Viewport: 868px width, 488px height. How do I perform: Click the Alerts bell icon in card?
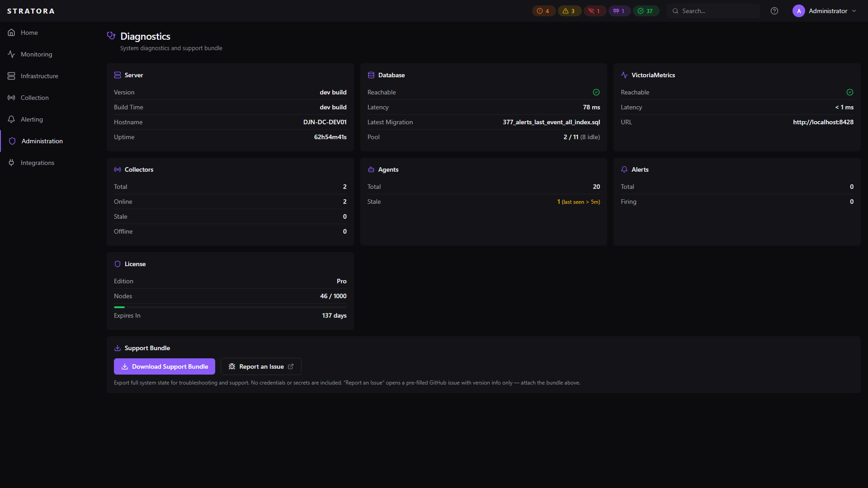624,169
